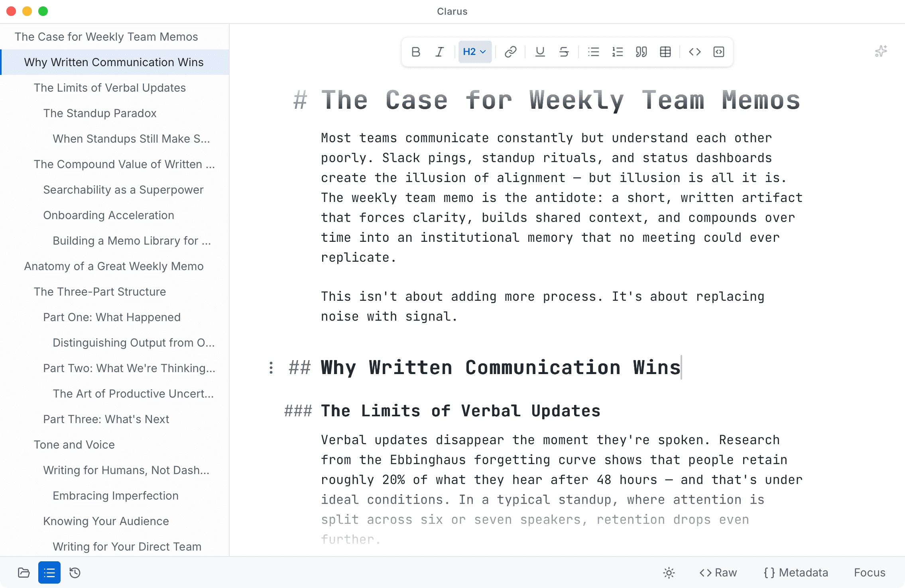Toggle the outline panel icon
Image resolution: width=905 pixels, height=588 pixels.
[49, 572]
